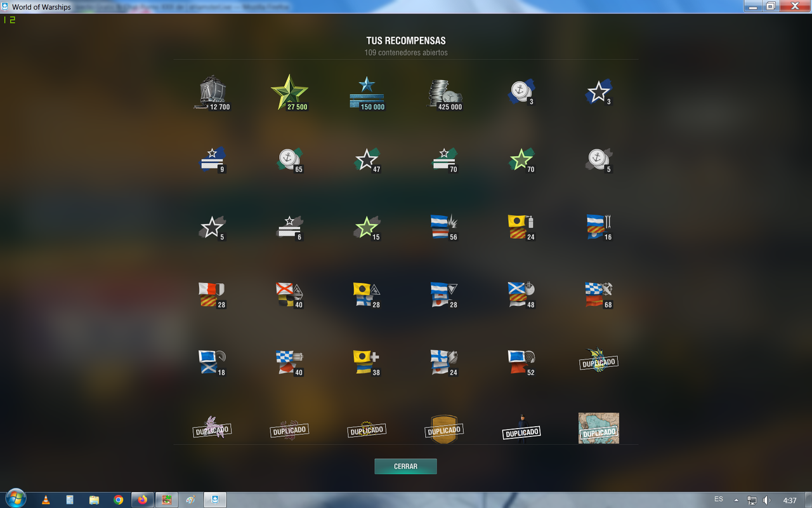Viewport: 812px width, 508px height.
Task: Click the CERRAR button
Action: [405, 466]
